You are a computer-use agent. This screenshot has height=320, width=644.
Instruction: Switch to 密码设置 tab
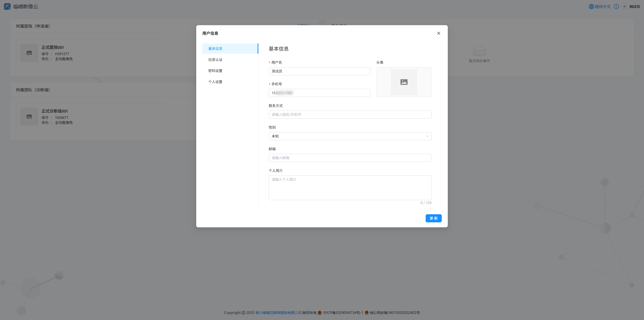(215, 71)
